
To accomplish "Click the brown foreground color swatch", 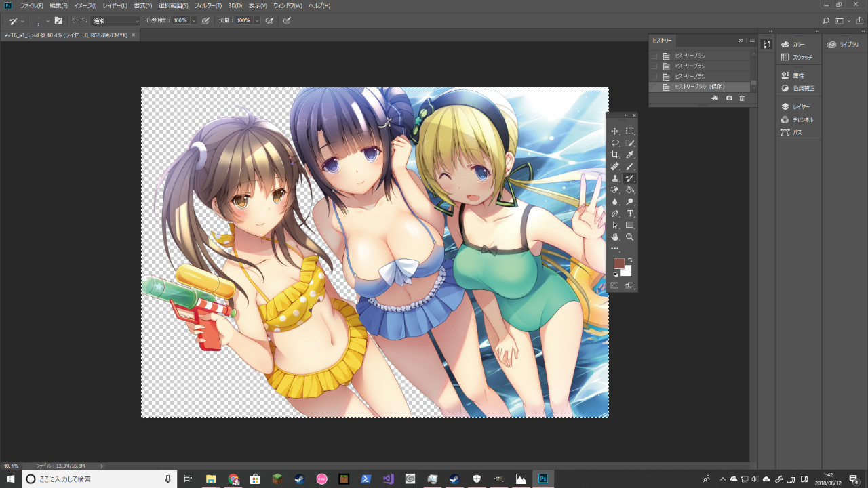I will tap(618, 264).
